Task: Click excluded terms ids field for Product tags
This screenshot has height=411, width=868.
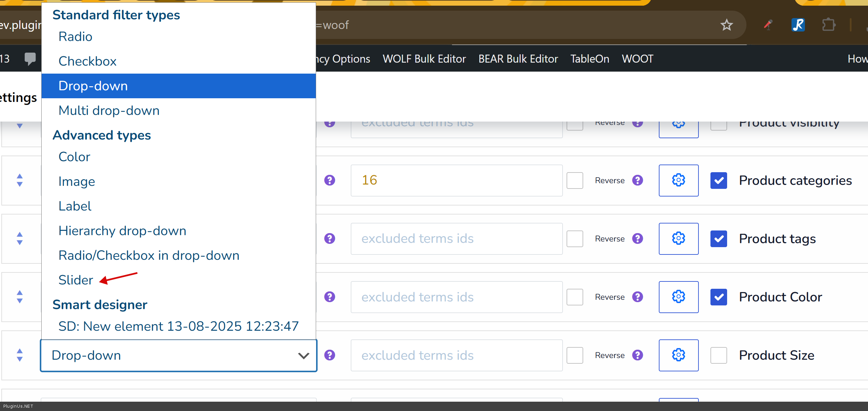Action: (x=456, y=238)
